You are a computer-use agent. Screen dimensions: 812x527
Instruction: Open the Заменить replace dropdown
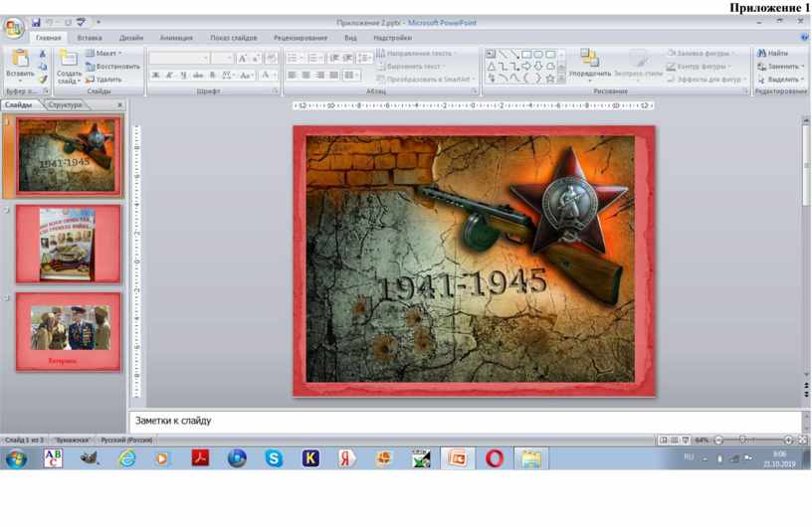(781, 67)
